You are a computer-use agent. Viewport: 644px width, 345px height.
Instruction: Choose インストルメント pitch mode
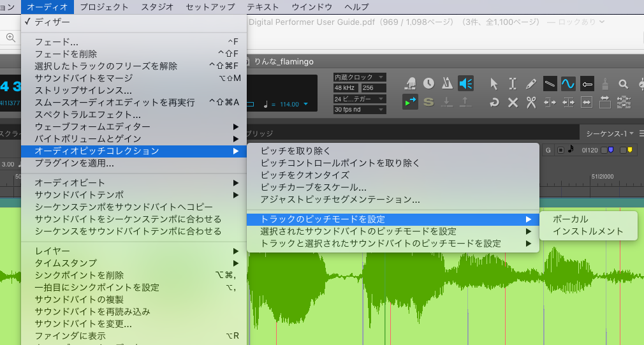pos(588,231)
